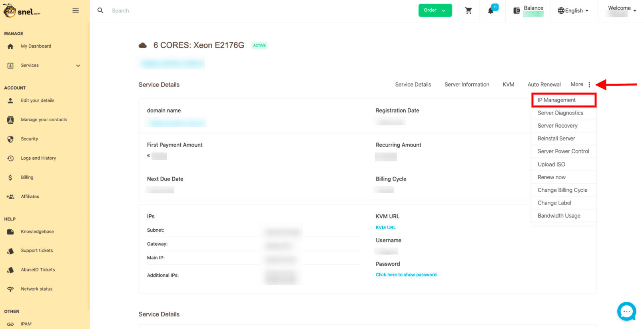Click the Balance wallet icon
This screenshot has width=644, height=329.
click(x=516, y=11)
